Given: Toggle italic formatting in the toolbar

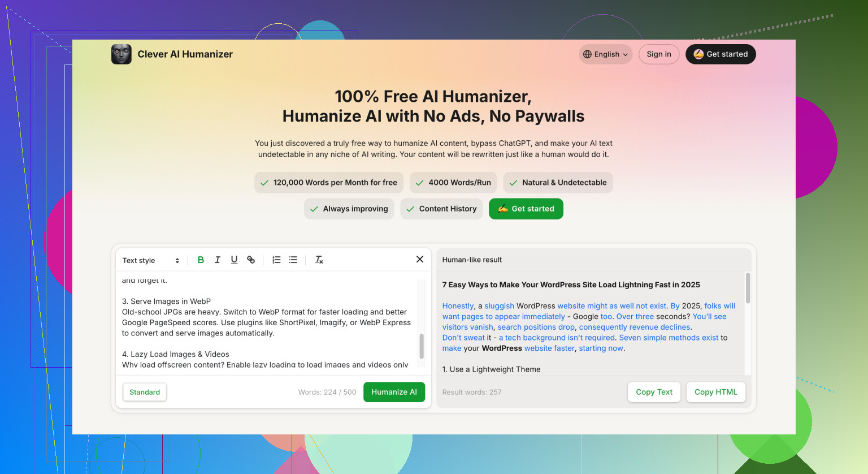Looking at the screenshot, I should click(218, 260).
